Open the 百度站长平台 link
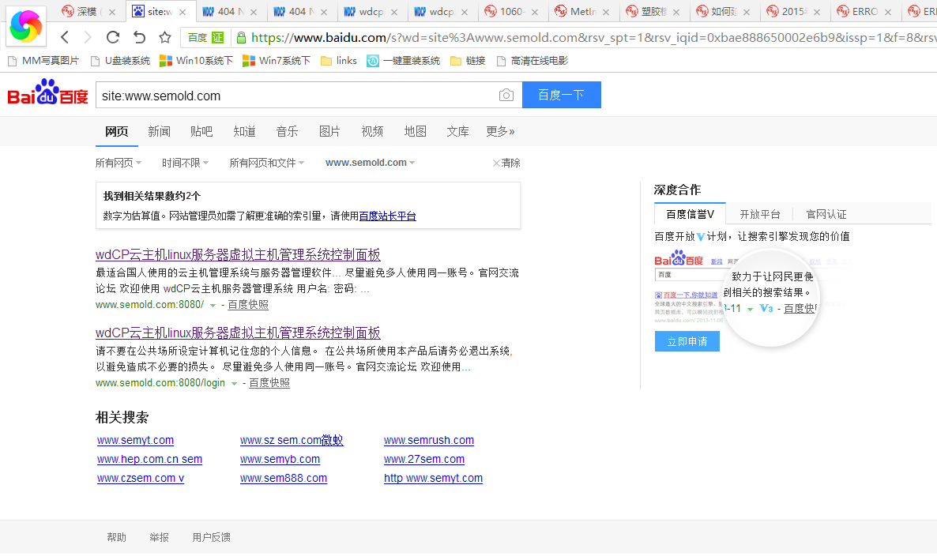 point(387,216)
